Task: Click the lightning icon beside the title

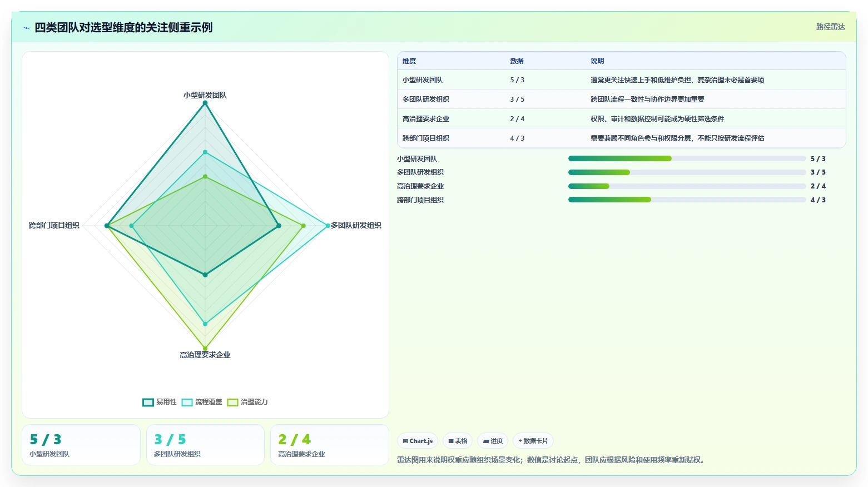Action: click(26, 28)
